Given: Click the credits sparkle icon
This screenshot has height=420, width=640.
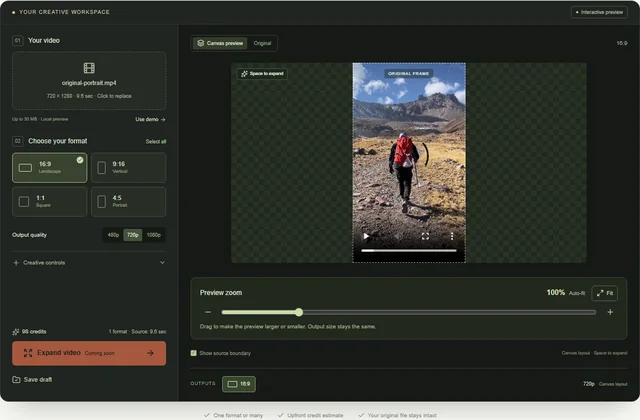Looking at the screenshot, I should [16, 331].
